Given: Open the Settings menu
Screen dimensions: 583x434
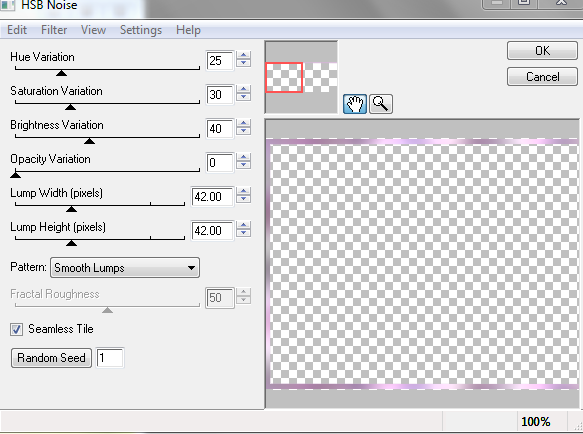Looking at the screenshot, I should click(x=141, y=30).
